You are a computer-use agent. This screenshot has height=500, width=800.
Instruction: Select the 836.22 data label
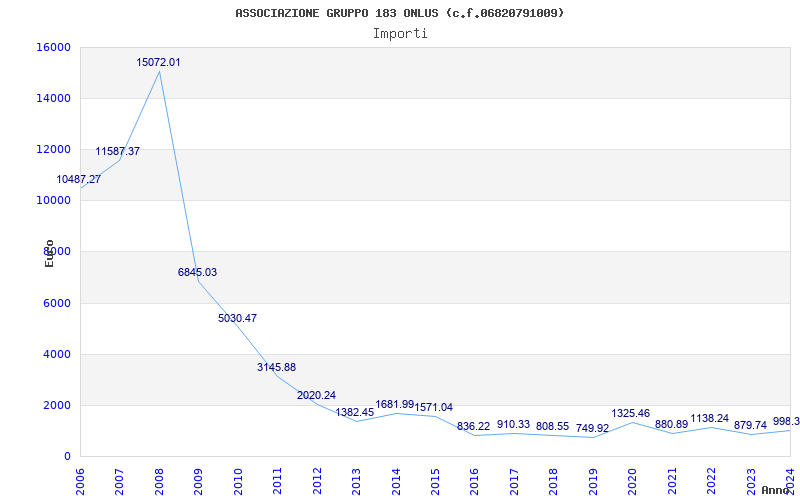tap(473, 427)
